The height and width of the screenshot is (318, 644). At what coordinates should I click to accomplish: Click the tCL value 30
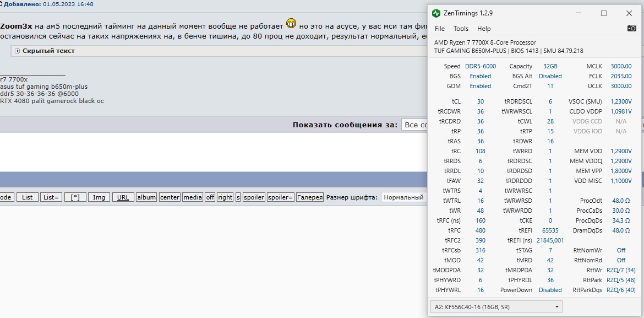pos(481,101)
